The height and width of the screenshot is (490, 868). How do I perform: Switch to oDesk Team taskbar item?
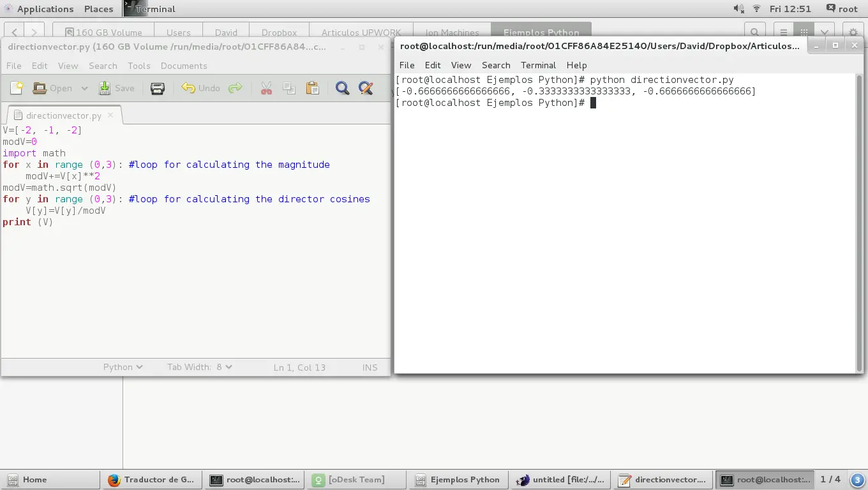356,480
